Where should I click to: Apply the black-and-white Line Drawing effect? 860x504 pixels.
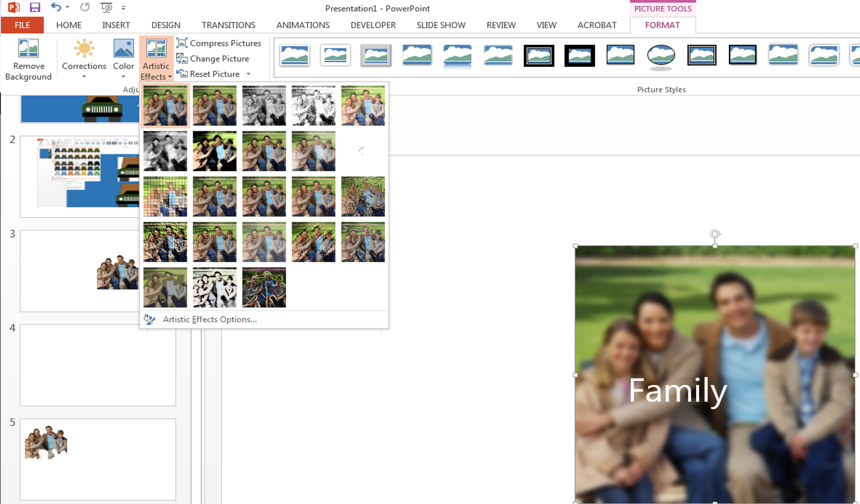point(313,106)
